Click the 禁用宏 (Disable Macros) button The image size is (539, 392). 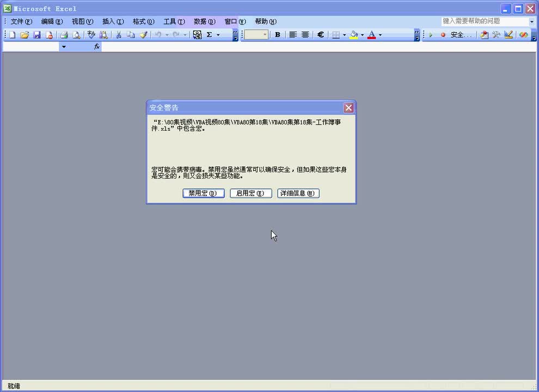(204, 193)
